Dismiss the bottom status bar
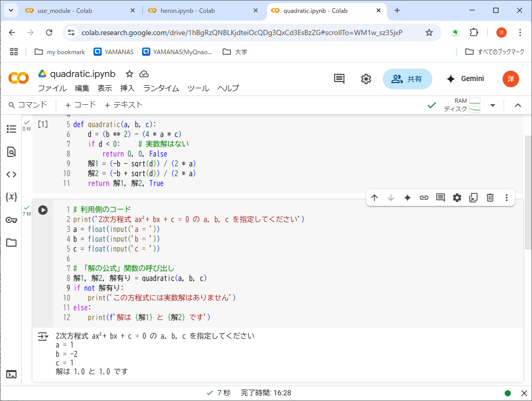Screen dimensions: 532x401 tap(524, 393)
